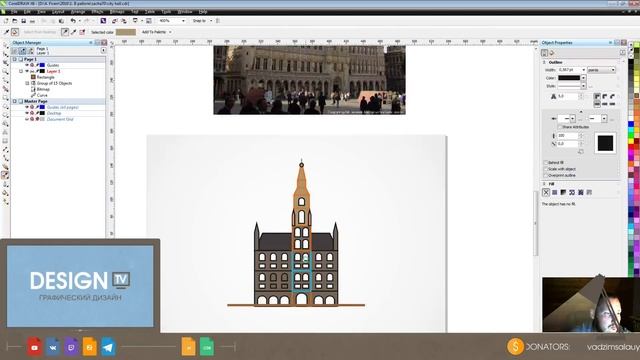Viewport: 640px width, 360px height.
Task: Toggle visibility eye of Guides (all pages)
Action: pyautogui.click(x=27, y=107)
